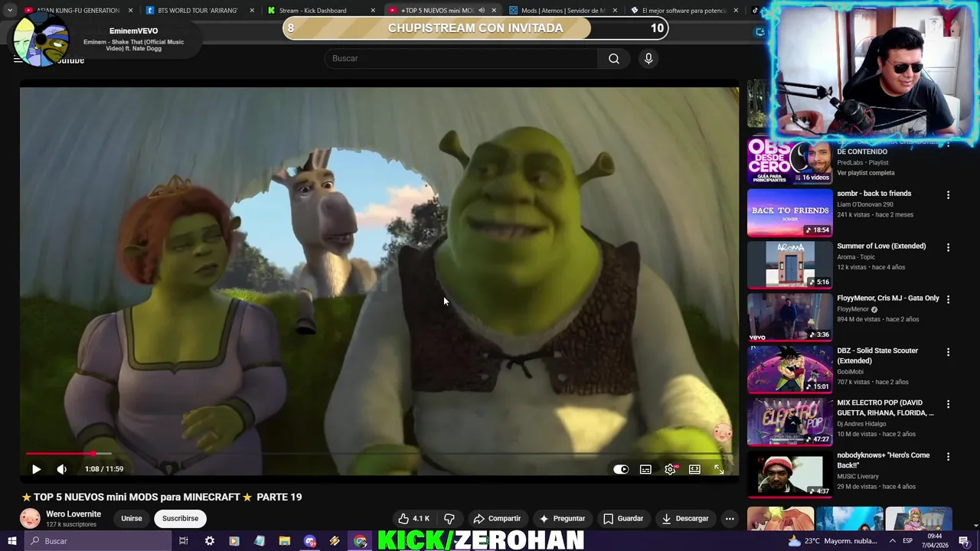
Task: Click the Windows taskbar Buscar search box
Action: coord(98,541)
